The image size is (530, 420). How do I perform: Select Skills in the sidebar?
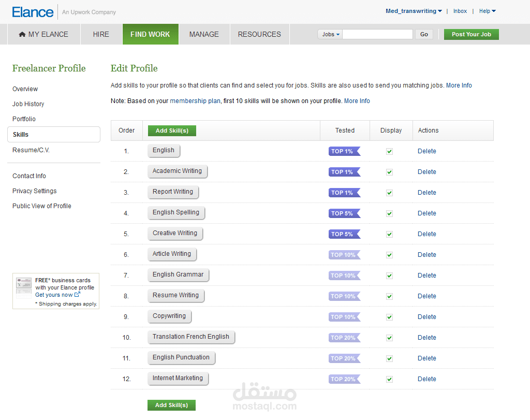54,134
